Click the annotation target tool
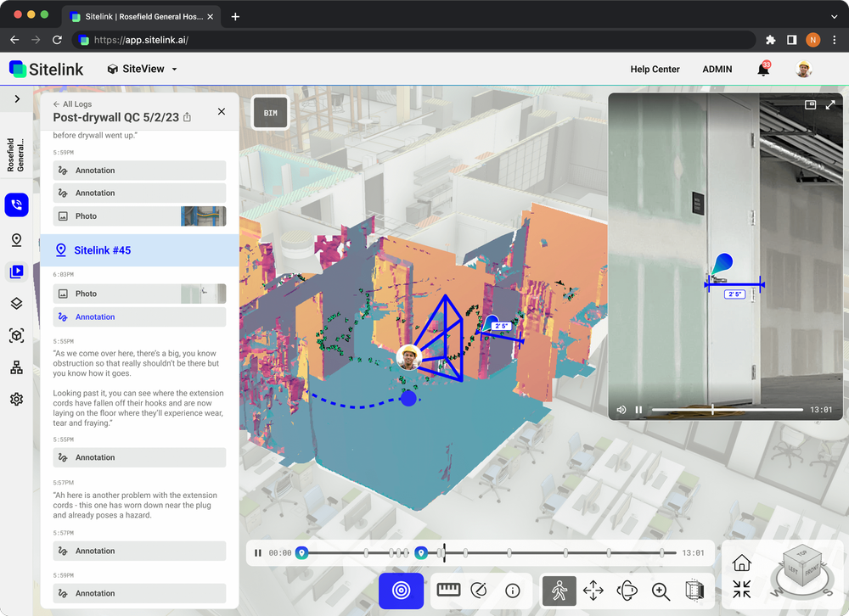 (x=401, y=591)
